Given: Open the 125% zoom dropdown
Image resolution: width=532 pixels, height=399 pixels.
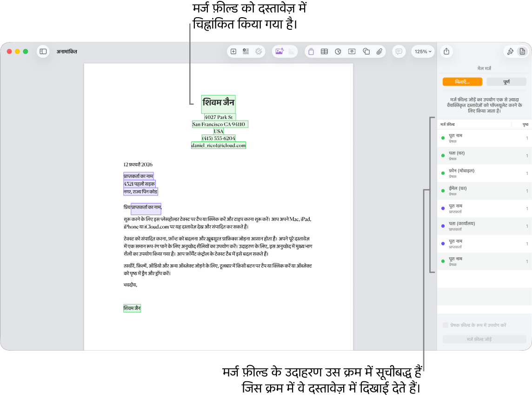Looking at the screenshot, I should click(423, 52).
